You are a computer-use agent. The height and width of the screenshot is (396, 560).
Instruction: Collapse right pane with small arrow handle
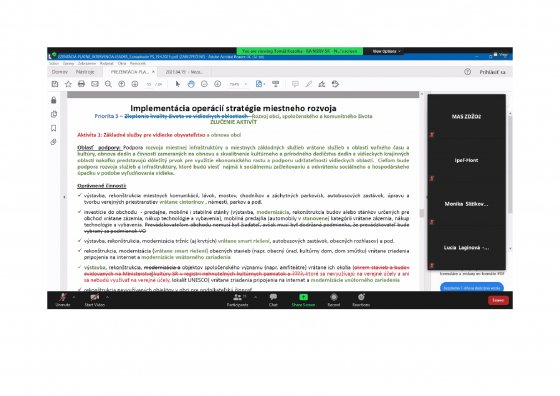[427, 196]
